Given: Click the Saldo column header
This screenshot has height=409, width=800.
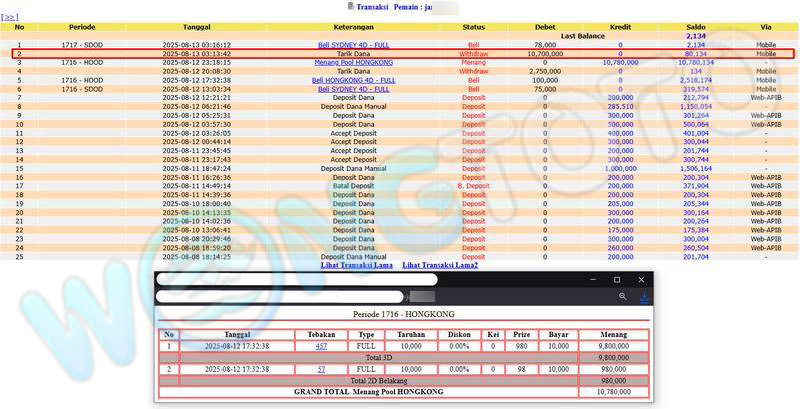Looking at the screenshot, I should pyautogui.click(x=696, y=27).
